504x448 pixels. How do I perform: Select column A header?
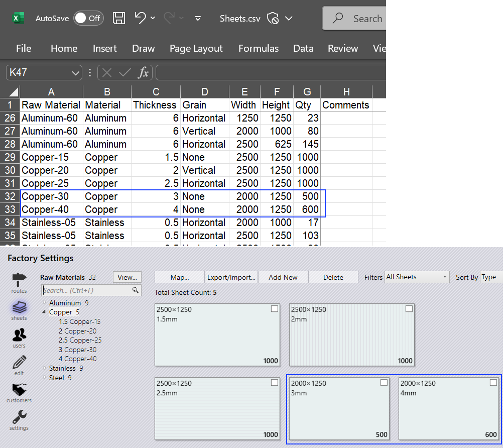pyautogui.click(x=51, y=92)
